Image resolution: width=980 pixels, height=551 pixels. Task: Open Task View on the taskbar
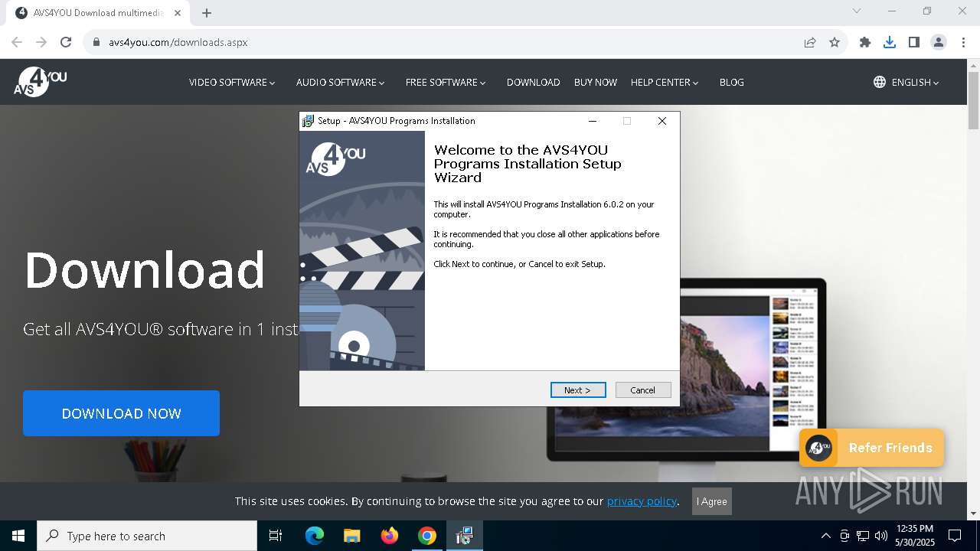[276, 536]
